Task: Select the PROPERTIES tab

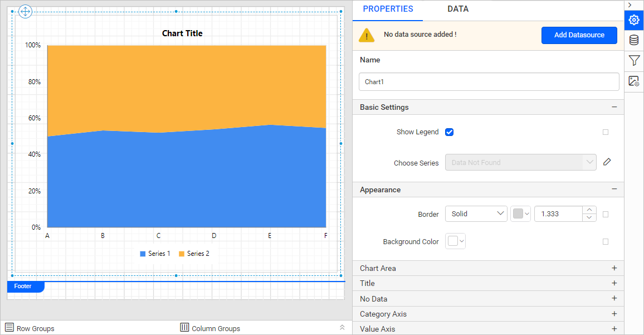Action: click(x=388, y=9)
